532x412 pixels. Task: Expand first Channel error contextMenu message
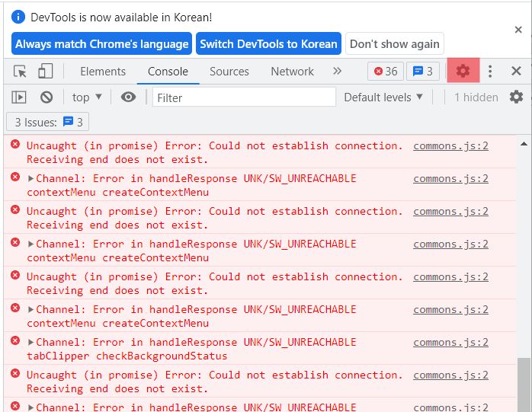31,178
